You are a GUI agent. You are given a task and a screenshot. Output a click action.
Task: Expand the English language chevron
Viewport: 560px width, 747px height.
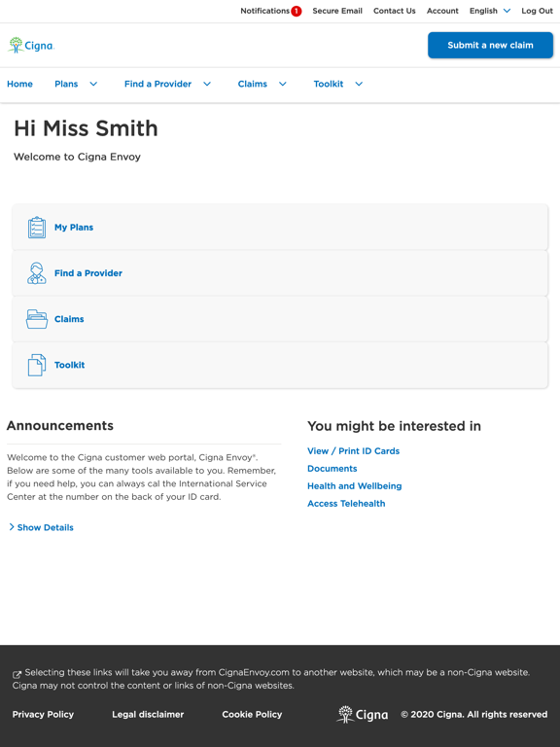coord(507,11)
